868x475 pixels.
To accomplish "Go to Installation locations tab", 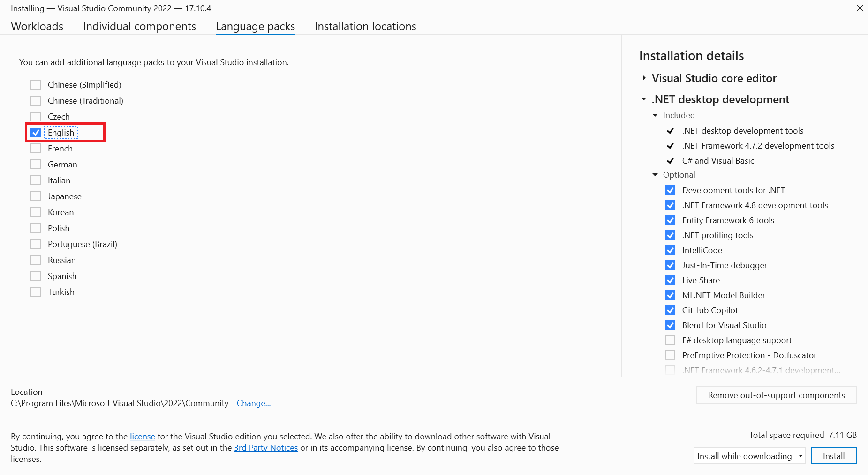I will click(x=365, y=26).
